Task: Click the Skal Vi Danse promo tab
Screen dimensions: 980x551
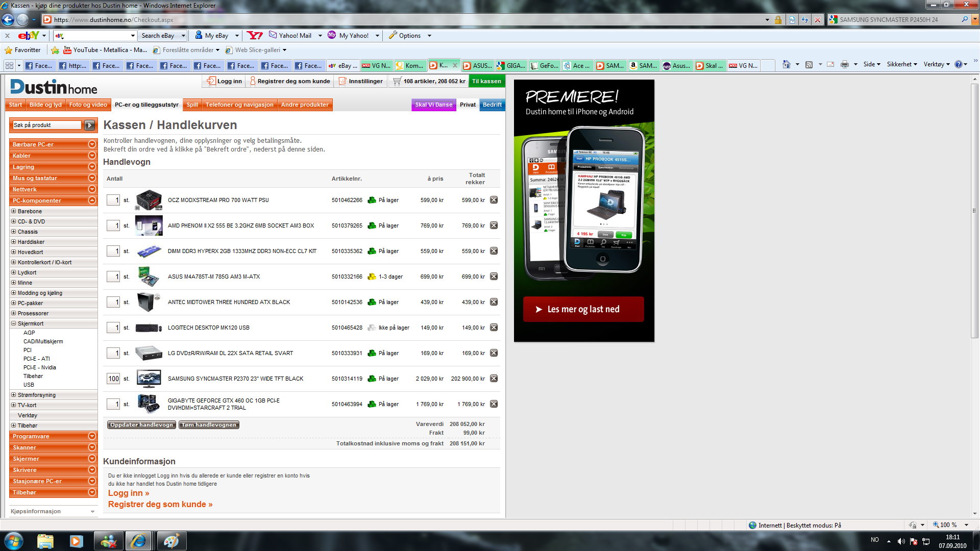Action: click(x=433, y=105)
